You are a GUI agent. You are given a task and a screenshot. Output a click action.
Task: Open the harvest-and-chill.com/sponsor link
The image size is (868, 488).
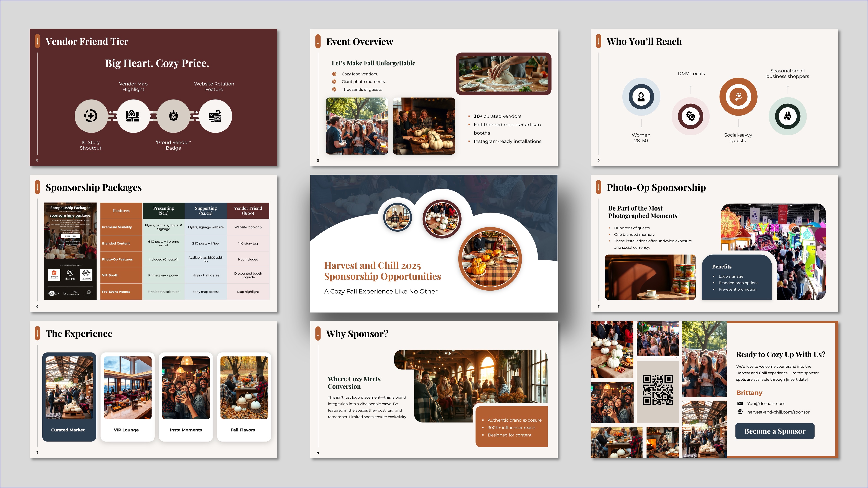tap(778, 412)
